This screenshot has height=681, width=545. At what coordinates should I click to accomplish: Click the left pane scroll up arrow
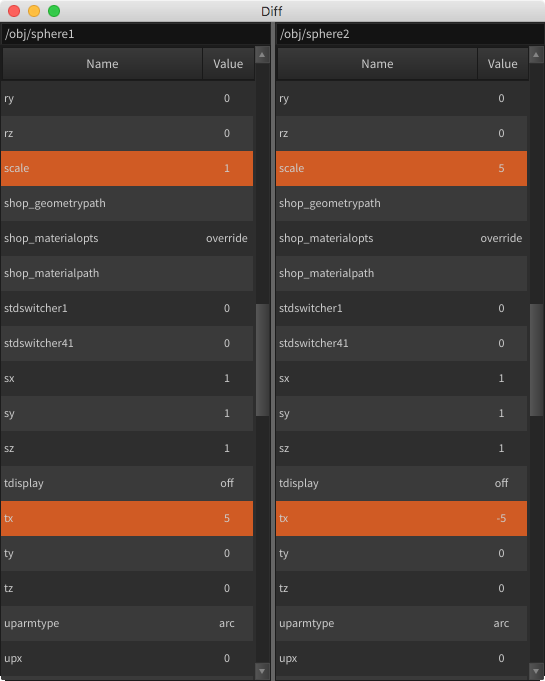(262, 55)
